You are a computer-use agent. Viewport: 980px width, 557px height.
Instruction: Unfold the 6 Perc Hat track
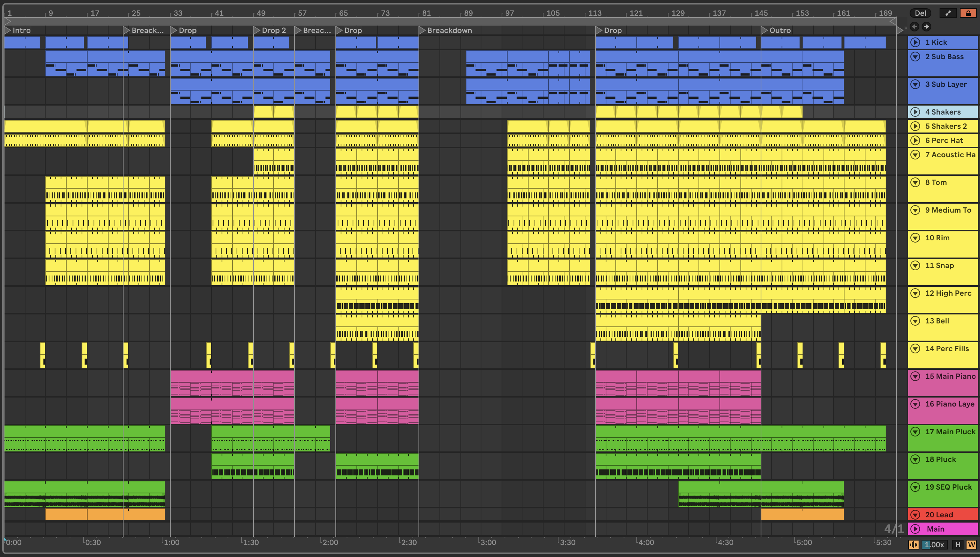[915, 140]
